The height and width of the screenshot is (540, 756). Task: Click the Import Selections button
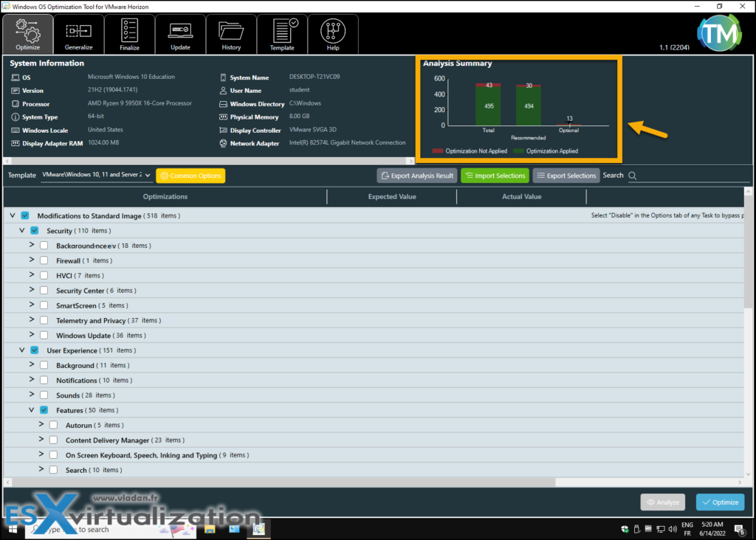(x=495, y=176)
